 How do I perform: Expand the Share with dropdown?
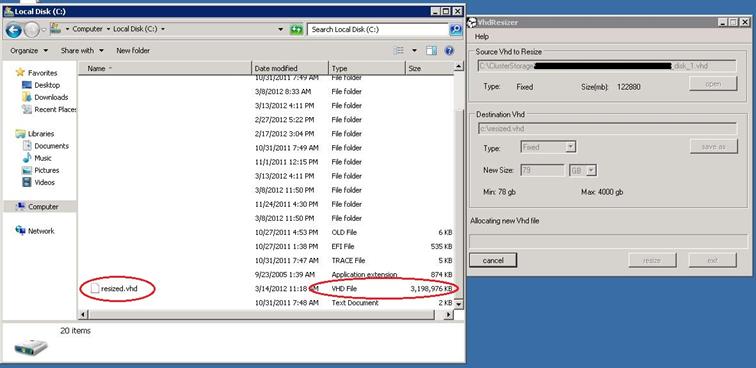(82, 51)
